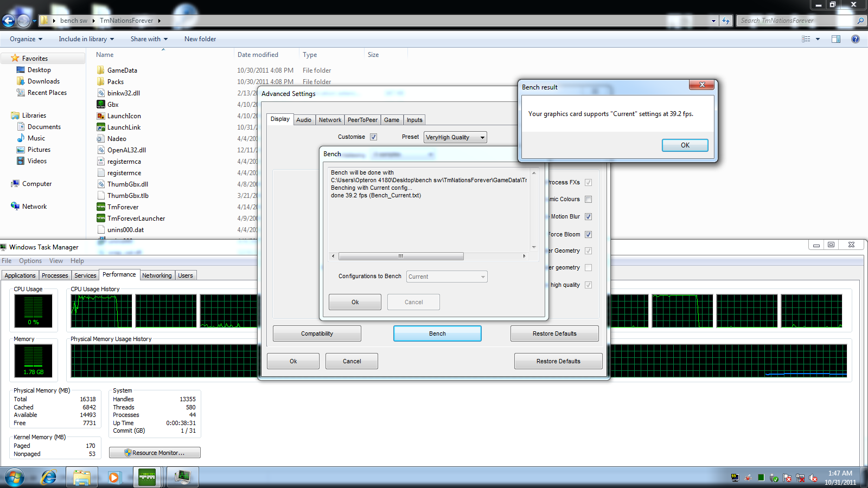Screen dimensions: 868x488
Task: Select the TmForever application icon
Action: coord(101,207)
